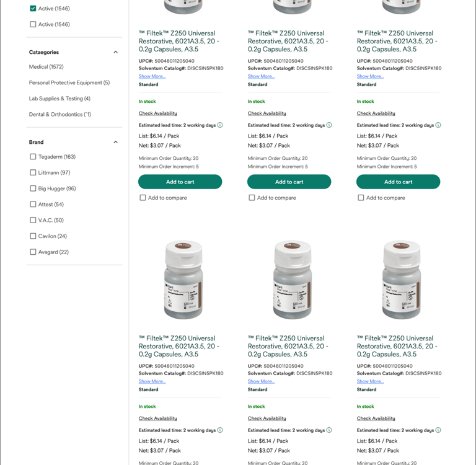Tick Add to compare on top-row left product
The image size is (476, 465).
coord(143,198)
